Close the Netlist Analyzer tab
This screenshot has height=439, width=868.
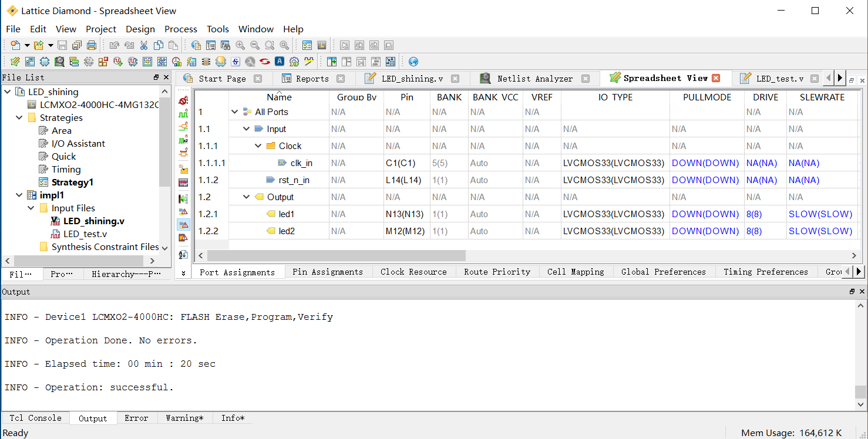coord(586,79)
